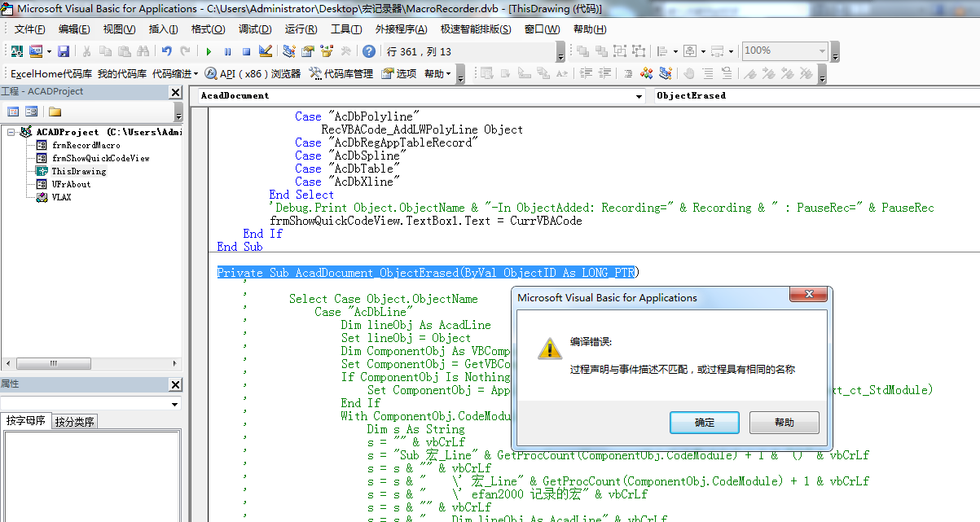
Task: Close the 工程 project panel
Action: pyautogui.click(x=175, y=92)
